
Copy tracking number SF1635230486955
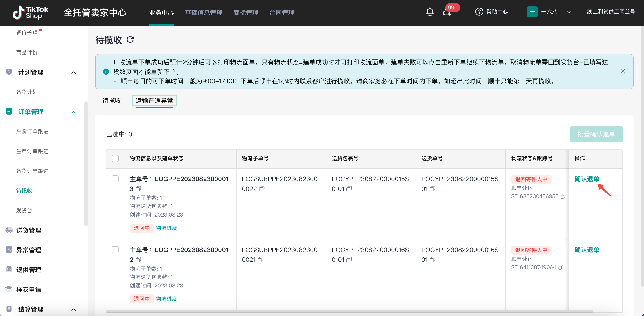click(x=563, y=196)
